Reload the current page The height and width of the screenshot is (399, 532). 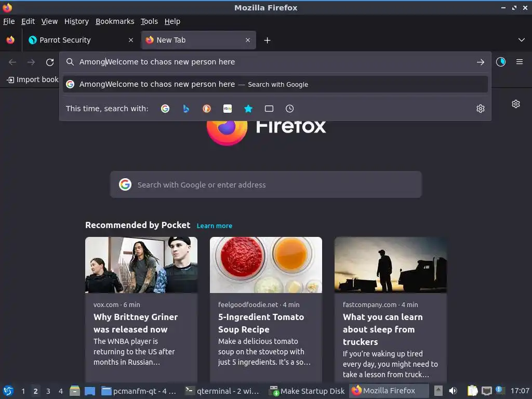pos(50,62)
